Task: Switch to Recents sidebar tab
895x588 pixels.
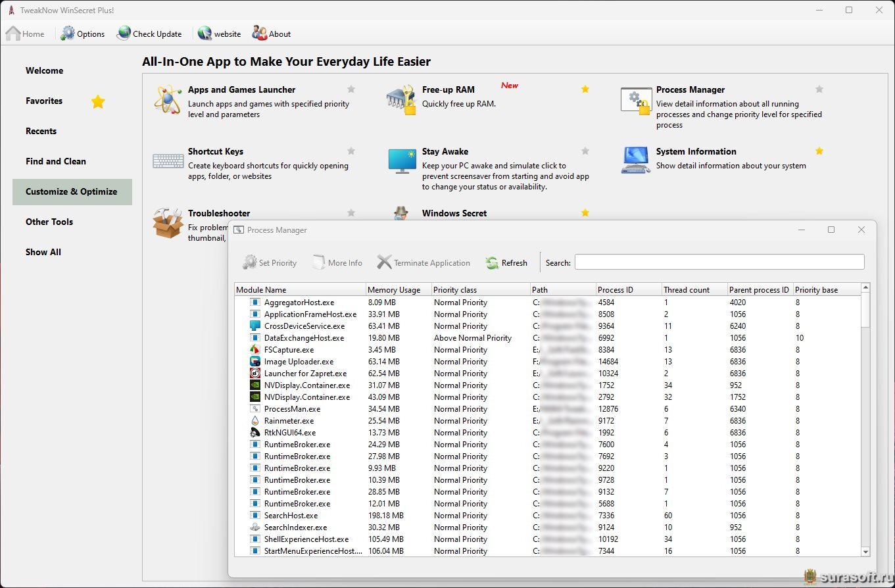Action: (72, 131)
